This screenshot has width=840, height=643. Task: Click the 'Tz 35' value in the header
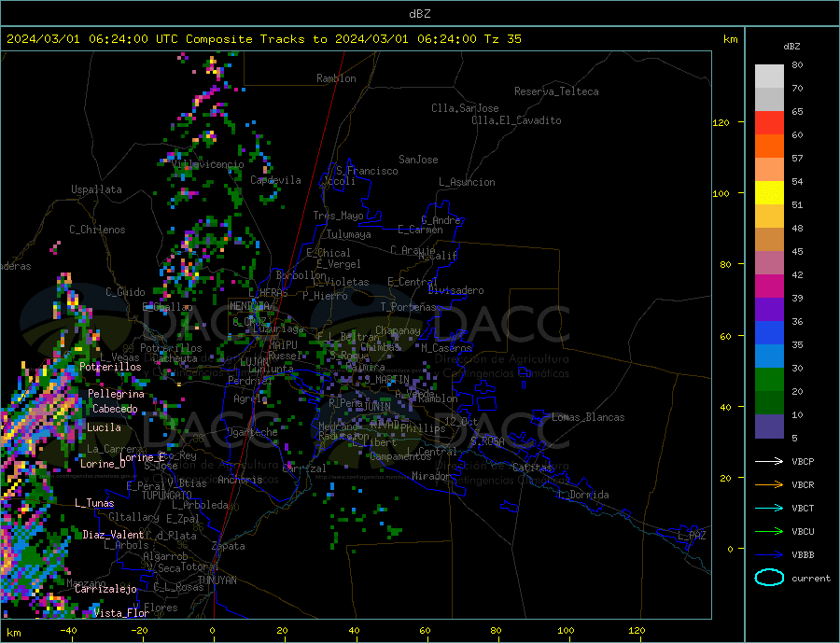click(502, 39)
